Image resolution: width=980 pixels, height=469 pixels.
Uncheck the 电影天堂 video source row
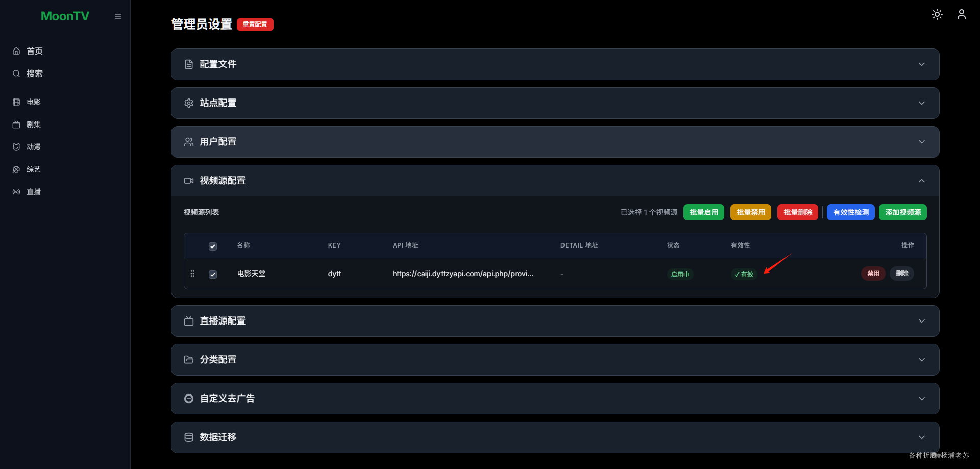212,274
